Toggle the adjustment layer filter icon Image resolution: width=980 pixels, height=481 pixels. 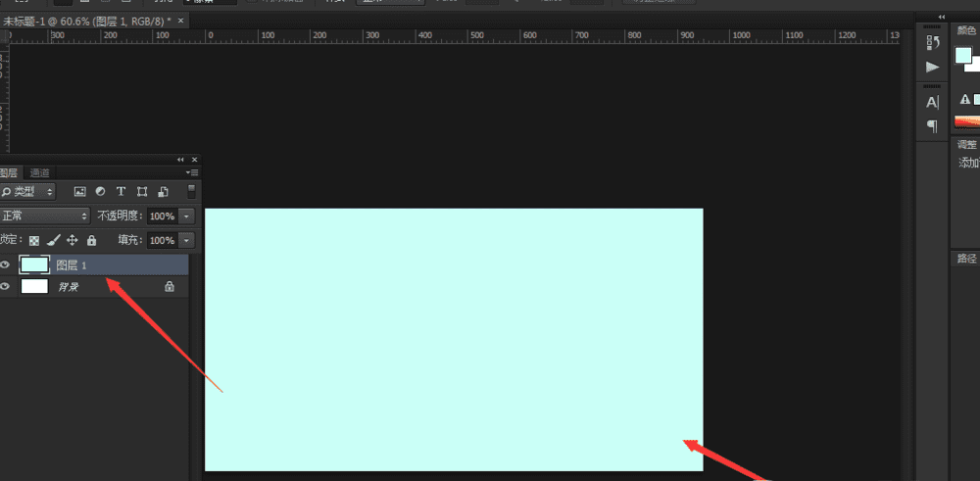pyautogui.click(x=101, y=191)
